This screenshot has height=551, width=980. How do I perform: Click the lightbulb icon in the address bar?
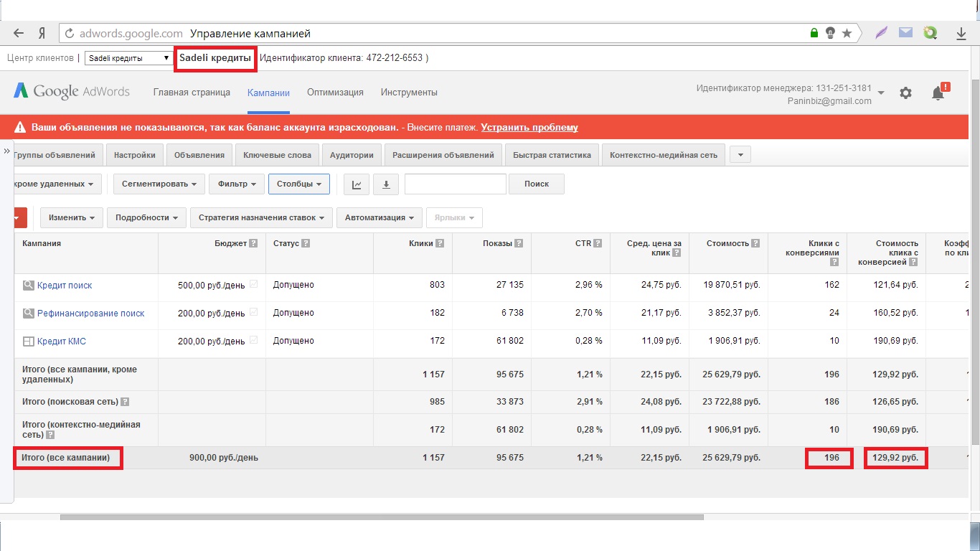pyautogui.click(x=830, y=33)
